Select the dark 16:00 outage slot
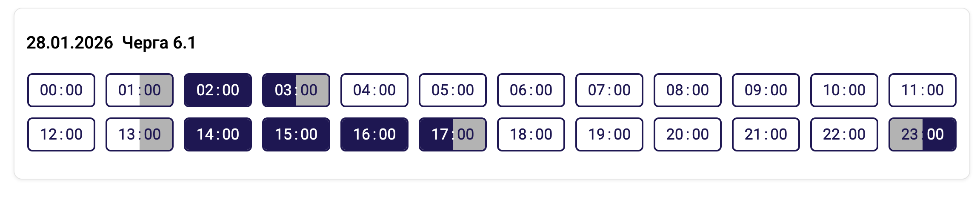 [374, 134]
